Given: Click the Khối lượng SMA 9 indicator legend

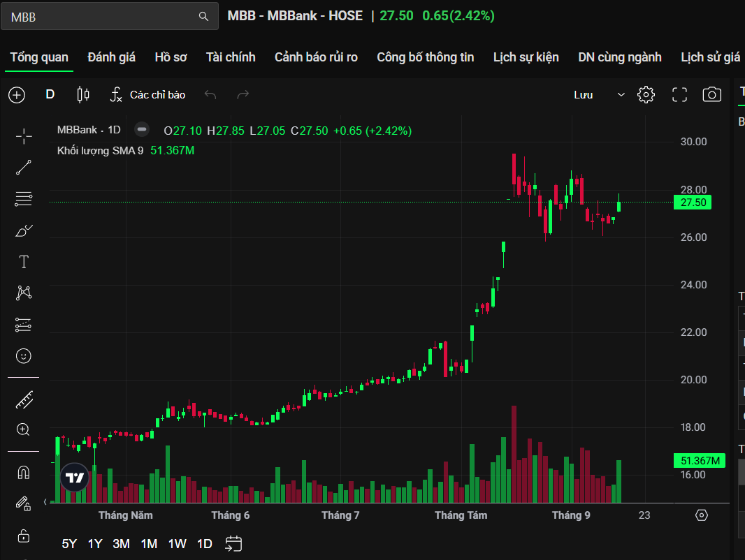Looking at the screenshot, I should pyautogui.click(x=100, y=151).
